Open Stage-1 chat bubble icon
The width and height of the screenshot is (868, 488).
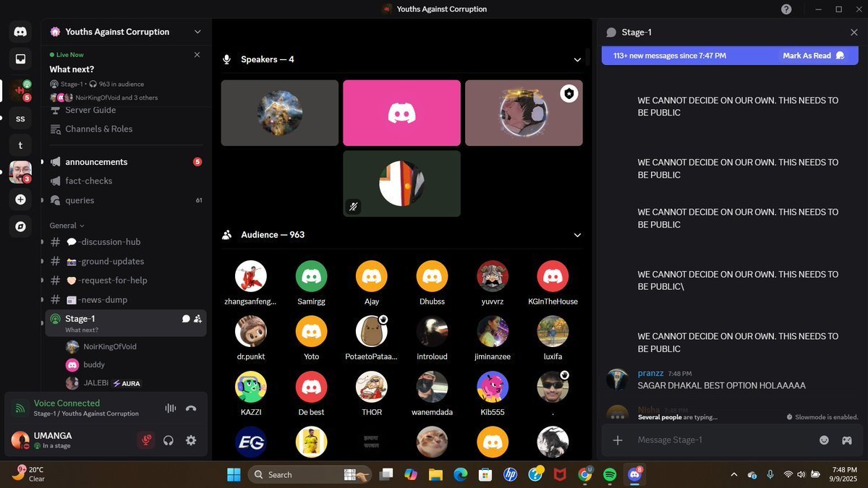coord(186,319)
